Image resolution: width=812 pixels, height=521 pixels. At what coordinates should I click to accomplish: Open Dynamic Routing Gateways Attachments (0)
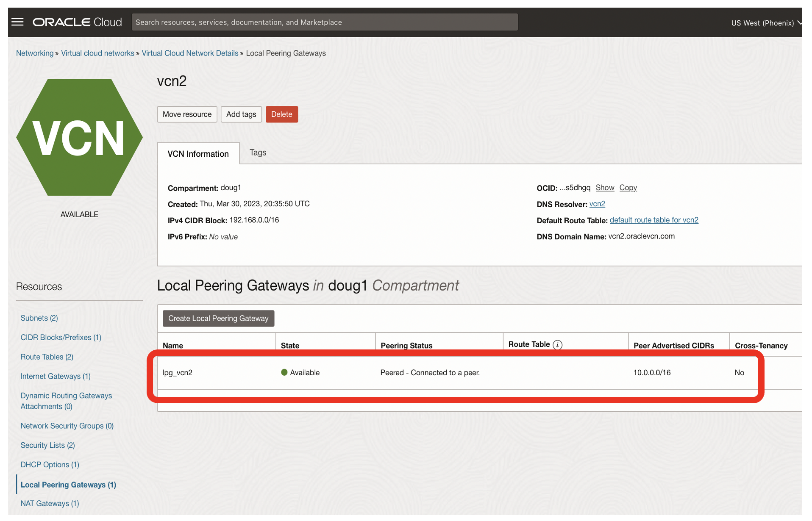[66, 401]
